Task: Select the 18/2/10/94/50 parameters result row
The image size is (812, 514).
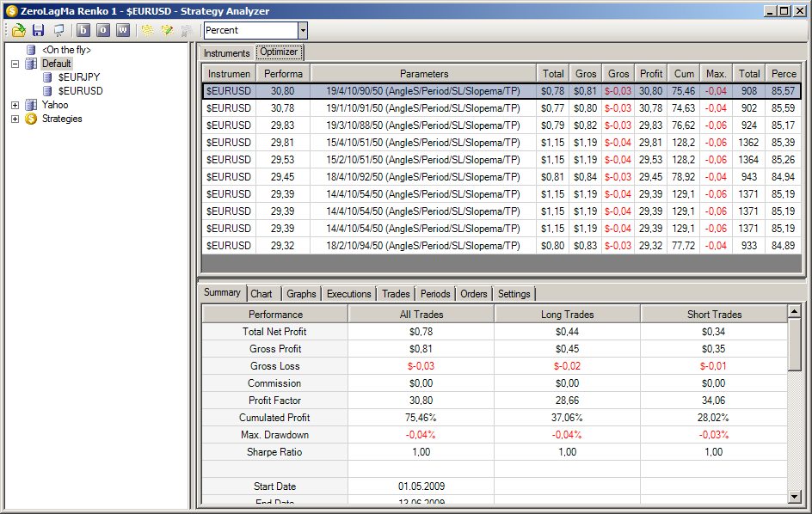Action: click(x=501, y=245)
